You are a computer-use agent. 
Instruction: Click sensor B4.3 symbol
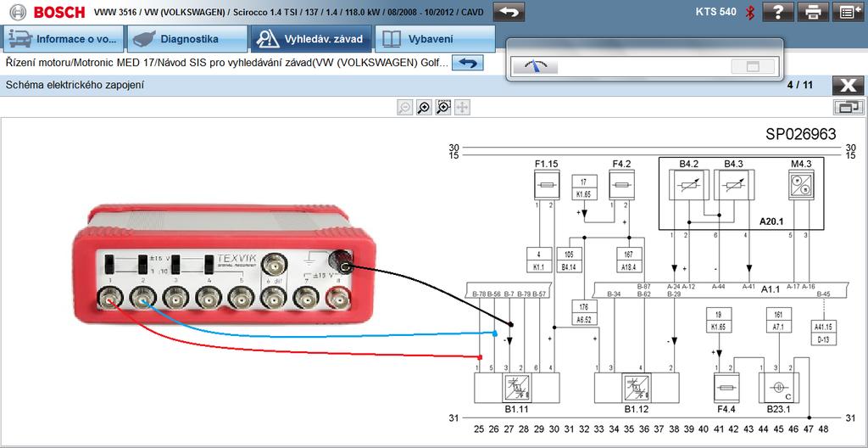(733, 185)
